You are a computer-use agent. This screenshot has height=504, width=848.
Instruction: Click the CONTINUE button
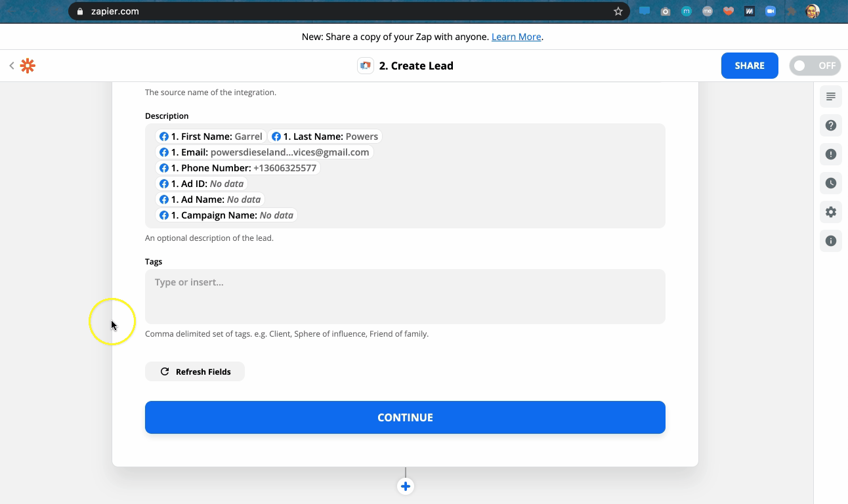click(x=405, y=417)
